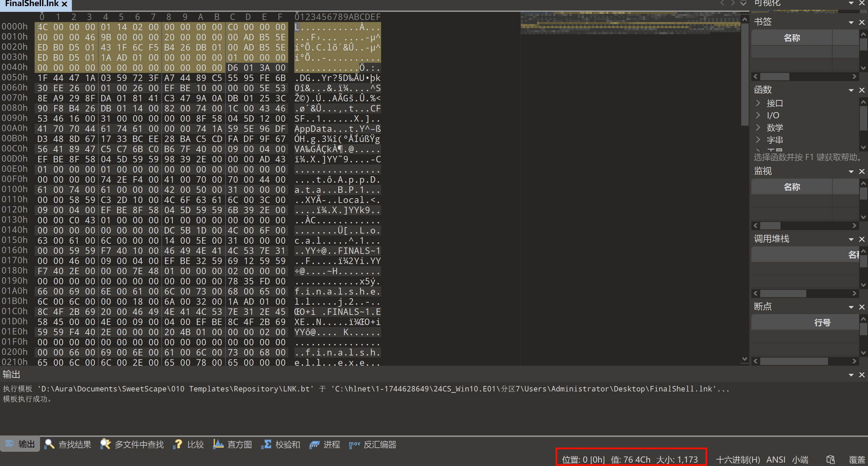Close the 调用堆栈 (Call Stack) panel

coord(862,239)
